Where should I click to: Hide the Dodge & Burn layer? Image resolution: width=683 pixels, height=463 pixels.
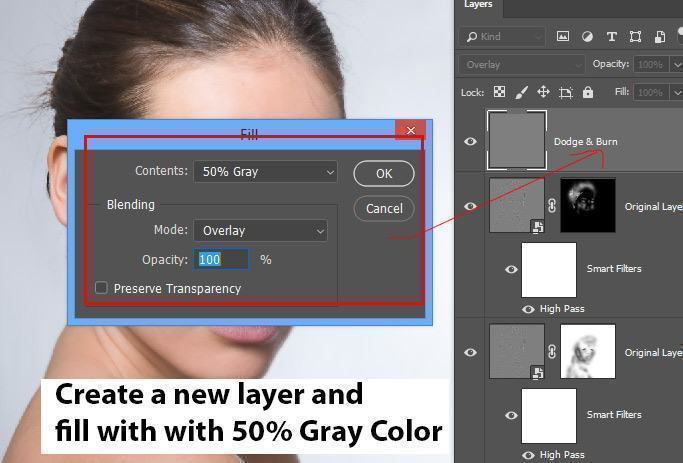tap(470, 142)
